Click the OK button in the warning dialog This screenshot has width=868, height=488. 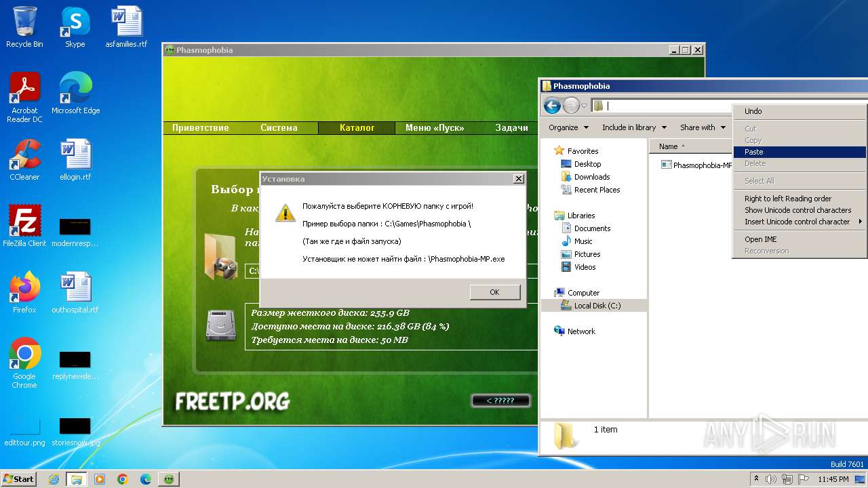pyautogui.click(x=494, y=292)
